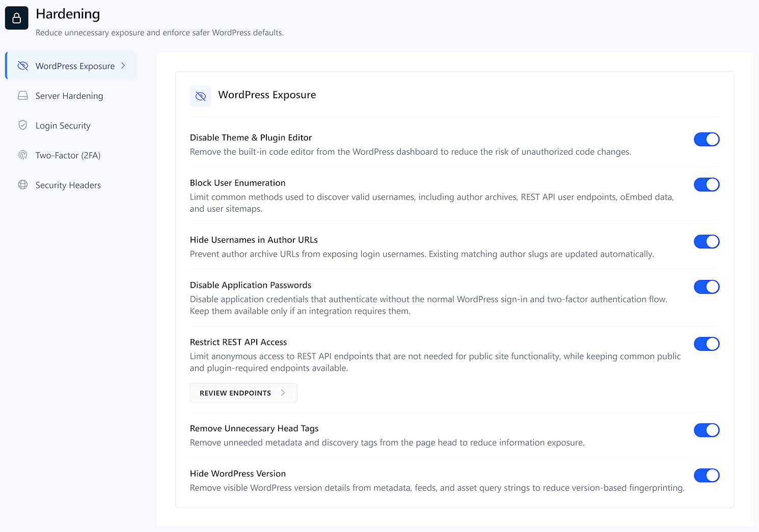This screenshot has width=759, height=532.
Task: Click description starting 'Remove unneeded metadata'
Action: pyautogui.click(x=387, y=442)
